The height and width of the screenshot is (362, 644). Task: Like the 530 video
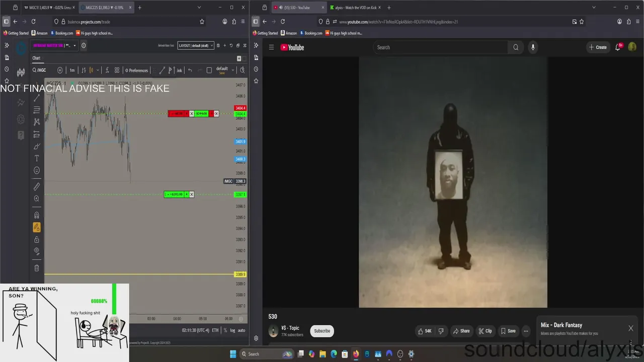coord(425,331)
